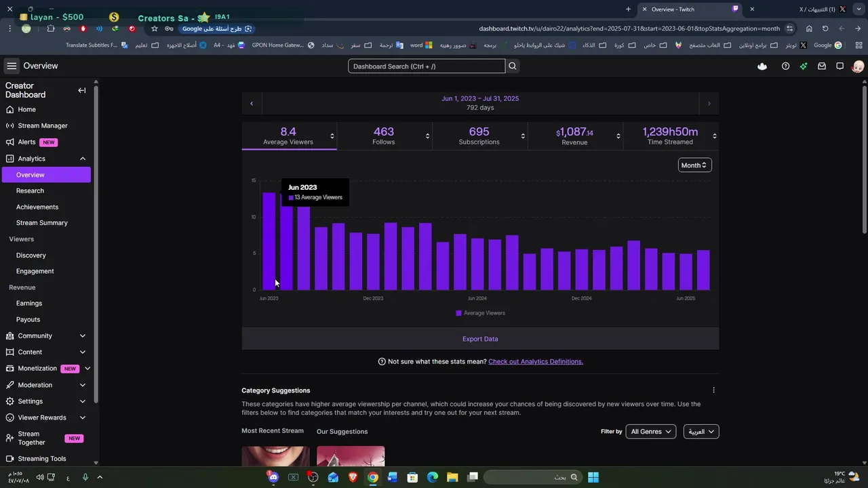Click the browser URL address bar

629,28
